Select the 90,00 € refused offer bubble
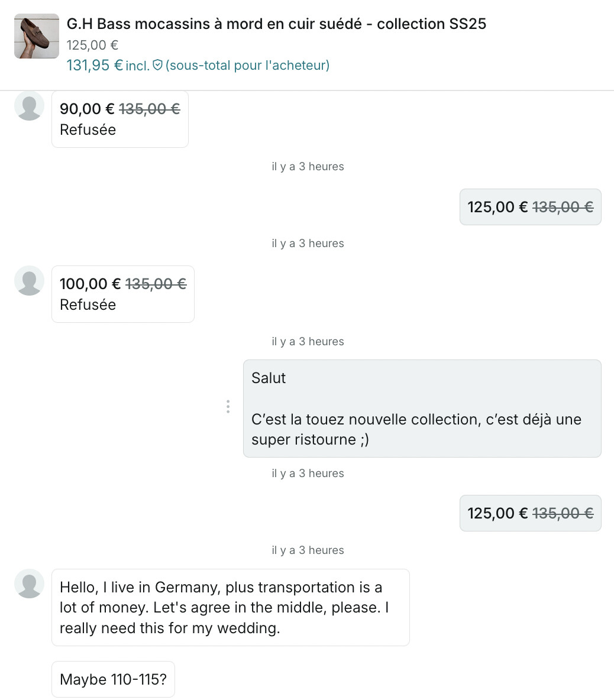Image resolution: width=614 pixels, height=700 pixels. point(119,119)
